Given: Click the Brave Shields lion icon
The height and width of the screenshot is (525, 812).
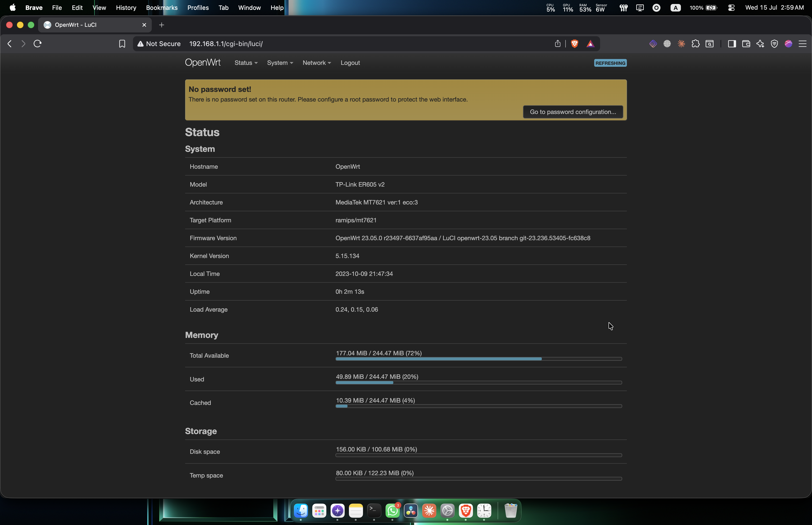Looking at the screenshot, I should tap(574, 44).
